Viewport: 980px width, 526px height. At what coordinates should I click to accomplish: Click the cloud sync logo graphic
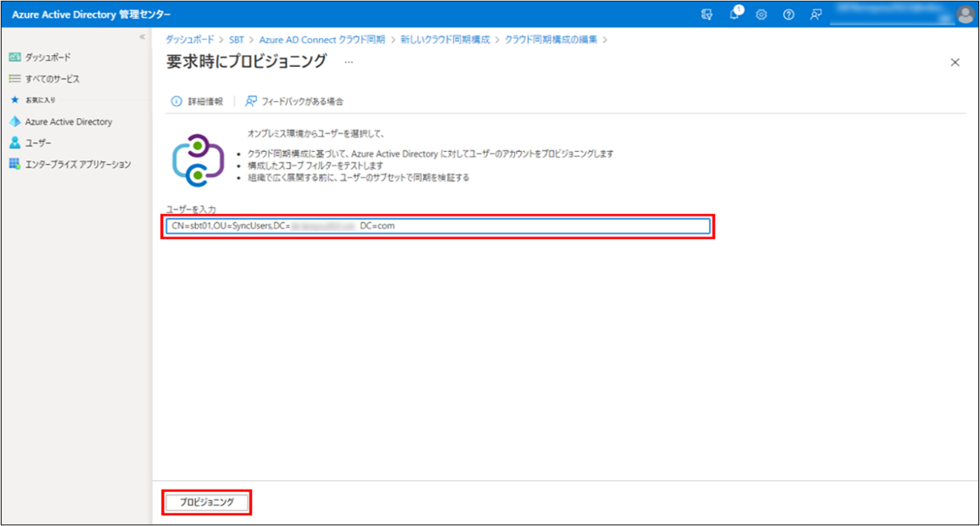(198, 160)
